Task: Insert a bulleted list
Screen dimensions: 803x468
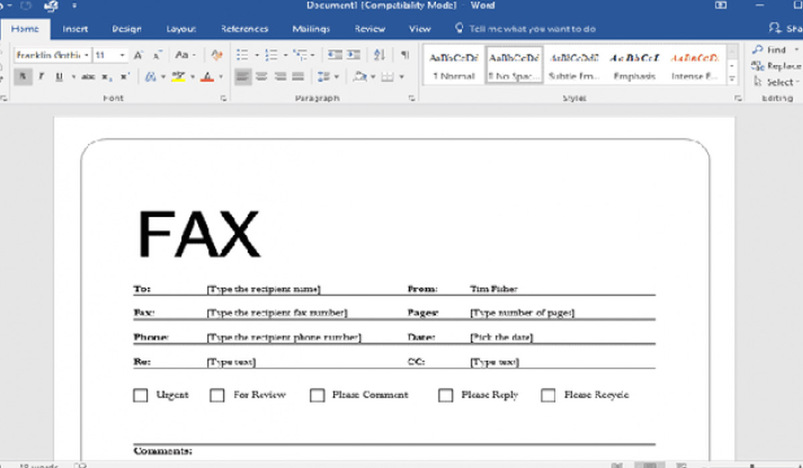Action: coord(243,55)
